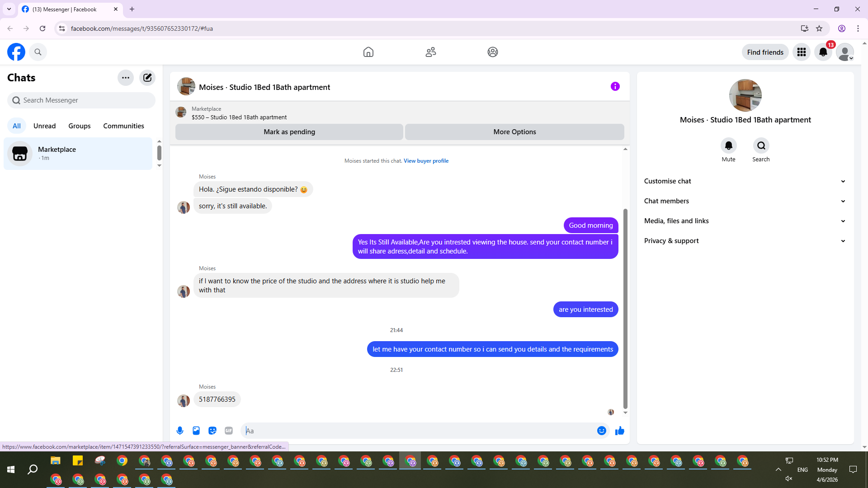This screenshot has height=488, width=868.
Task: Bookmark this page star icon
Action: (x=819, y=28)
